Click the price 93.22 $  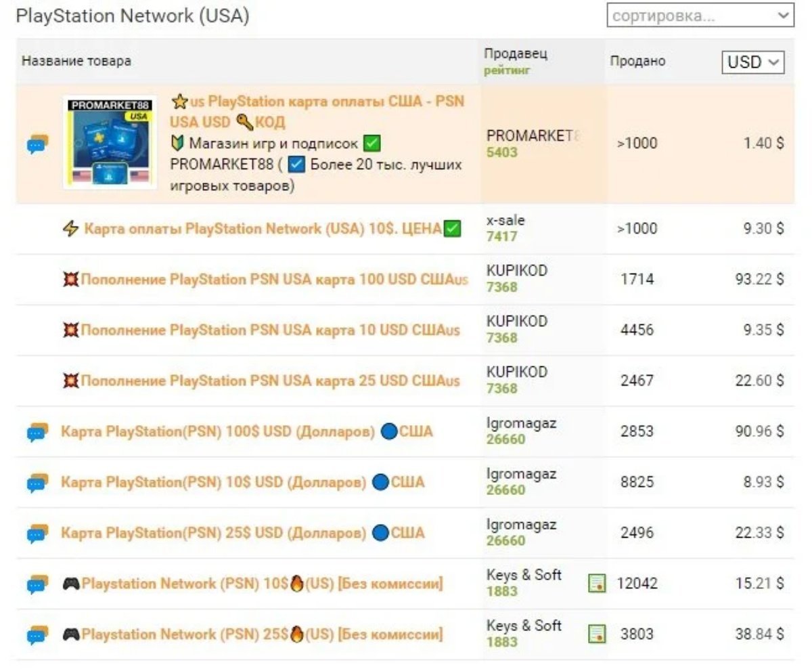pos(760,279)
